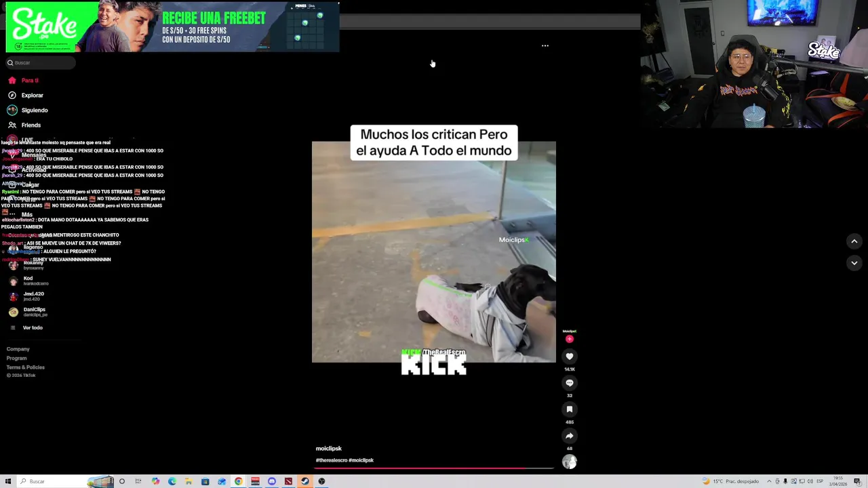Follow moiclipsk with the red plus

pyautogui.click(x=570, y=339)
